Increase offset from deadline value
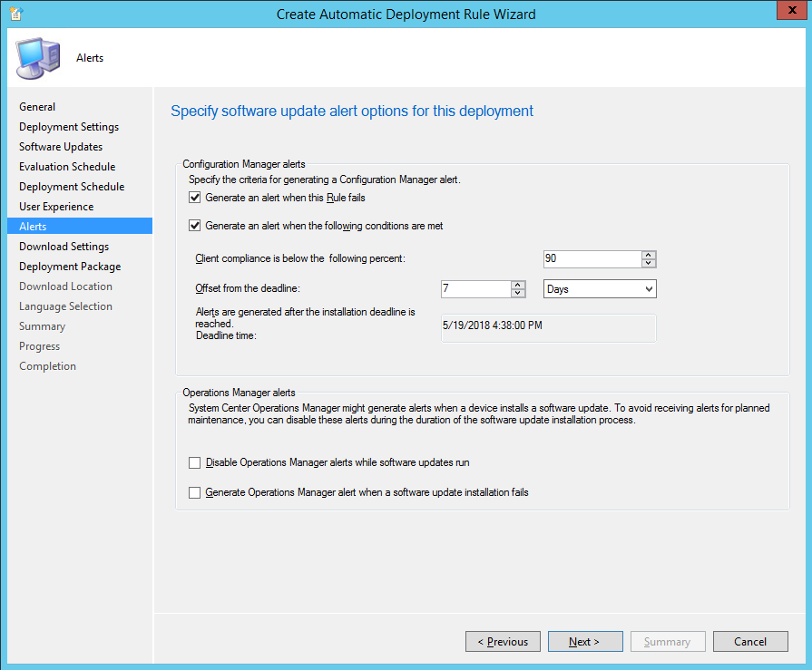The image size is (812, 670). [x=518, y=285]
